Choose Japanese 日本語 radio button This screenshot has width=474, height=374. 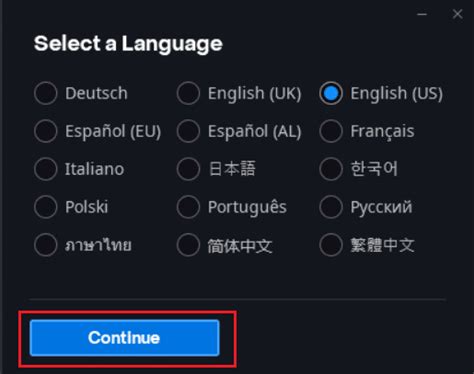pyautogui.click(x=188, y=169)
